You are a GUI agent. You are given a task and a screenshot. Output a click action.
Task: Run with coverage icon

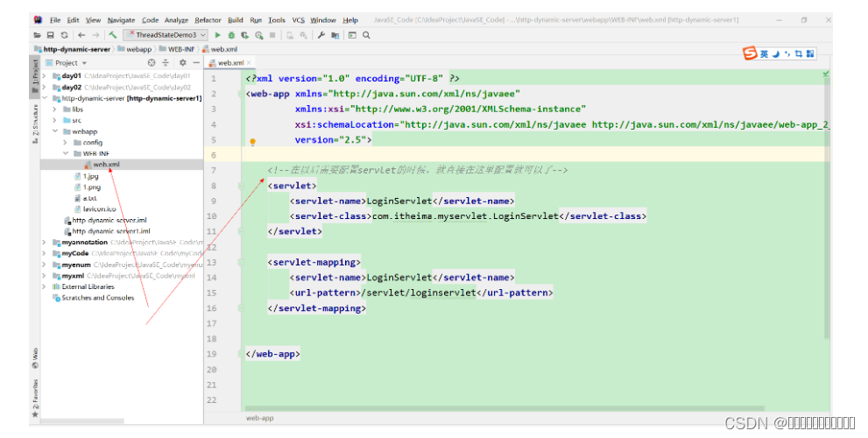(244, 35)
